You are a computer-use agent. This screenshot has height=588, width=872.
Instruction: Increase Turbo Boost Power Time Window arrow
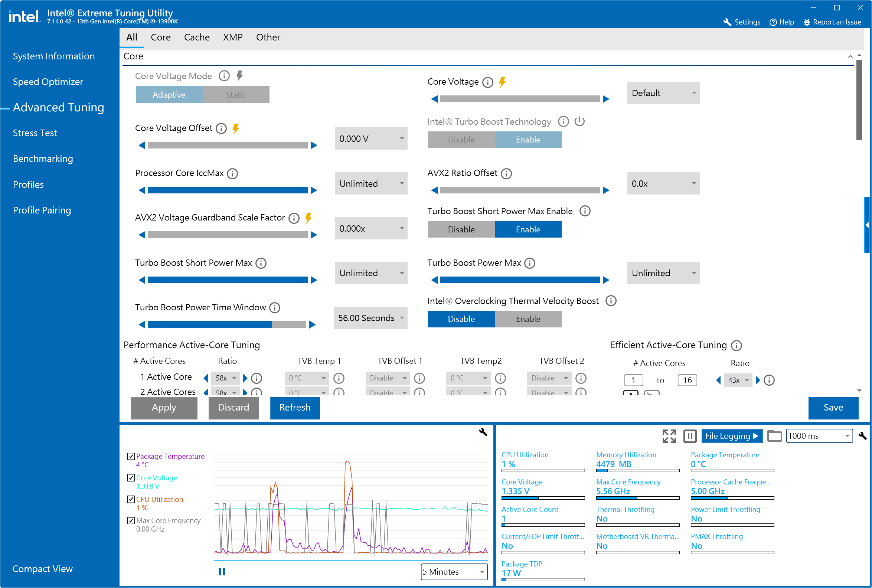click(x=312, y=325)
